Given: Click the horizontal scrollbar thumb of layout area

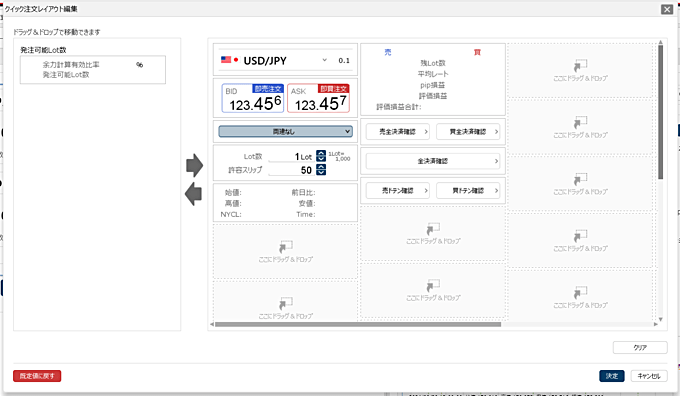Looking at the screenshot, I should (358, 324).
